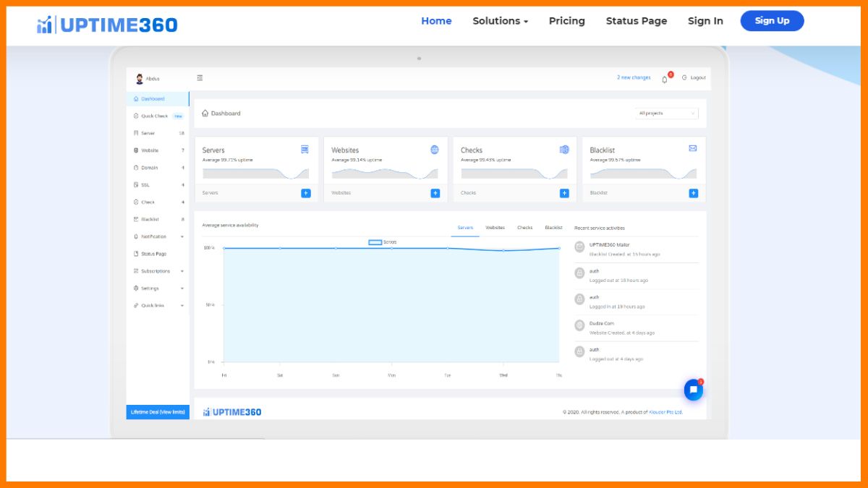
Task: Open Domain item in the sidebar
Action: [x=158, y=168]
